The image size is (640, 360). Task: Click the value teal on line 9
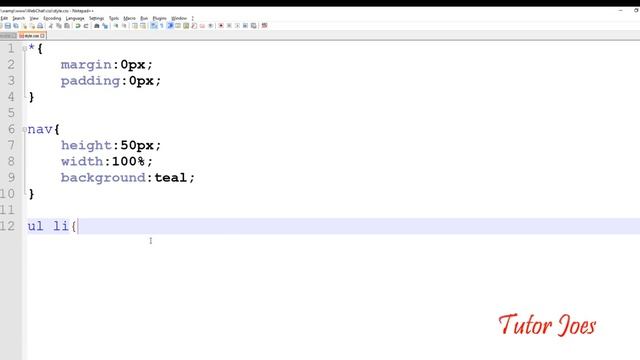click(x=170, y=178)
